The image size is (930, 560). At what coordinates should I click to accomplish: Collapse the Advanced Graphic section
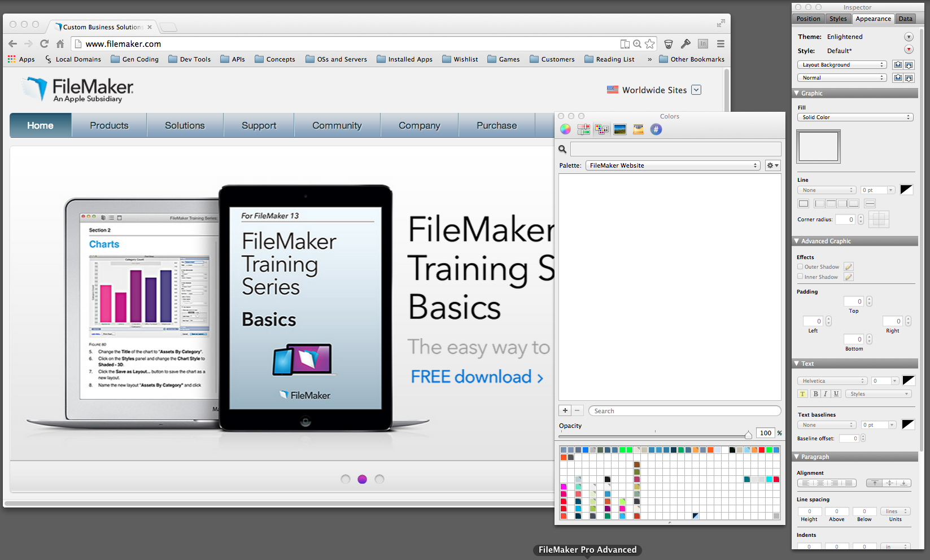797,241
